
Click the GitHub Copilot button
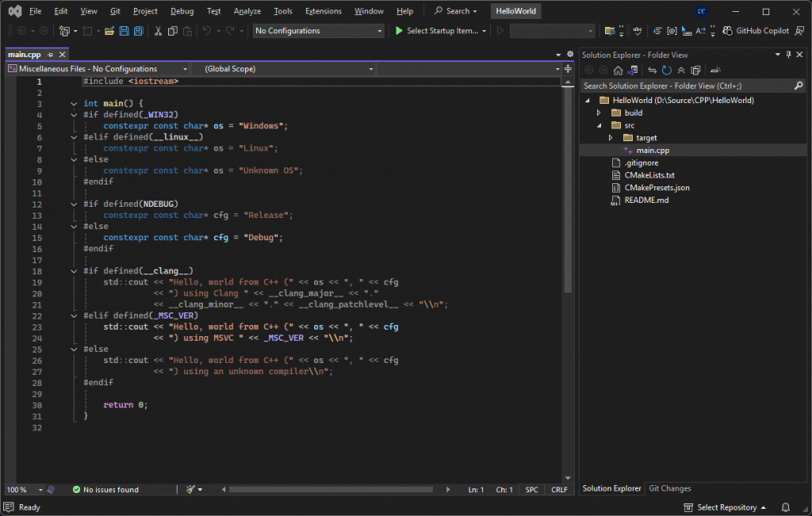(756, 31)
